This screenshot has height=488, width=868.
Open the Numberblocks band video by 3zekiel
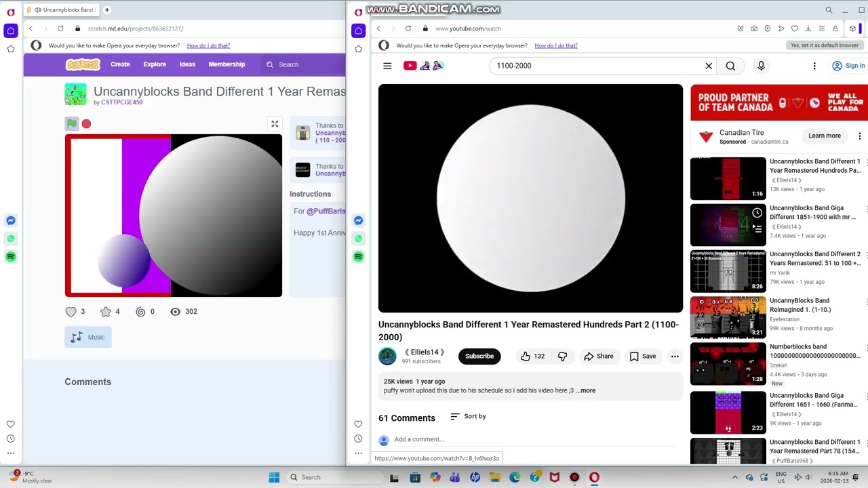pos(728,364)
